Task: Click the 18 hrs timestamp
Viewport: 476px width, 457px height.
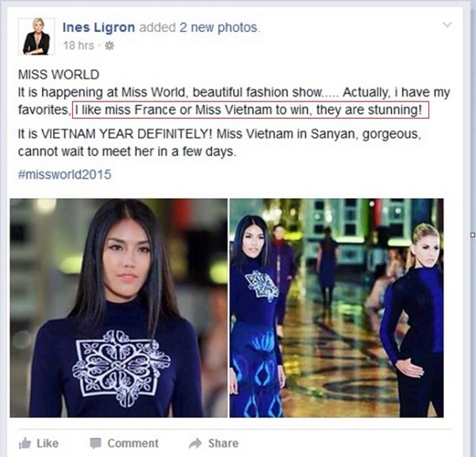Action: (79, 45)
